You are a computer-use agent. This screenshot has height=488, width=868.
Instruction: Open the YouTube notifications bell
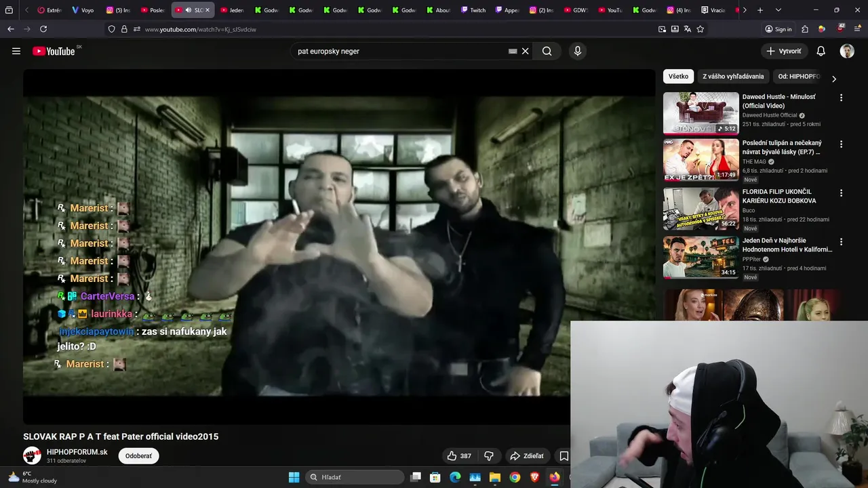(821, 51)
